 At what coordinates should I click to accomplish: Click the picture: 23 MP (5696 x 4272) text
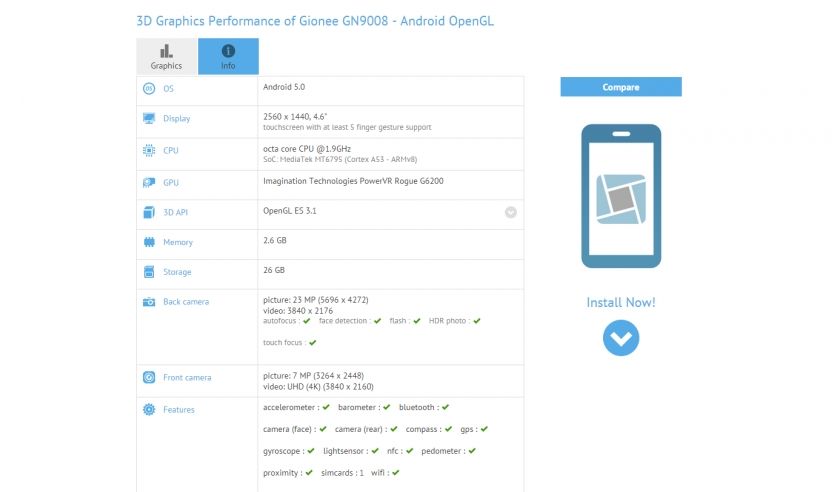pyautogui.click(x=316, y=300)
